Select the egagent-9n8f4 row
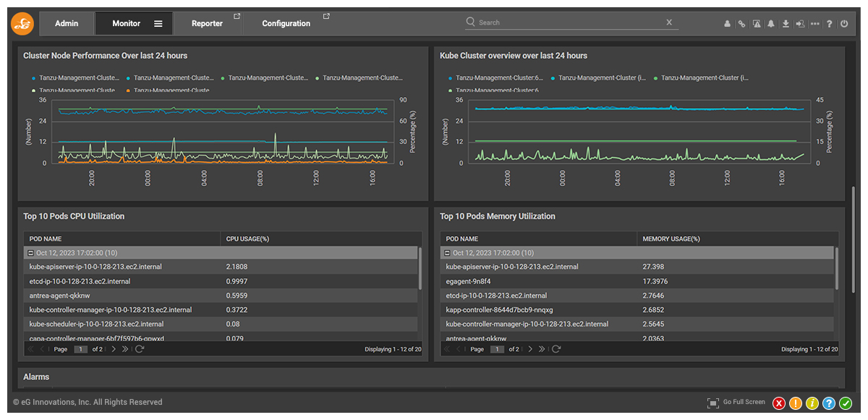 (x=637, y=281)
